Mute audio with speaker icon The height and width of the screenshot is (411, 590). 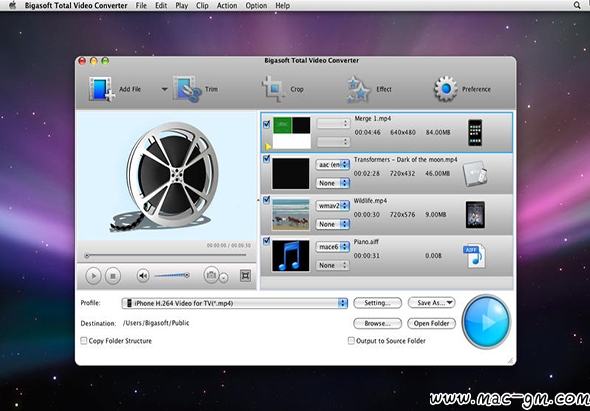143,276
